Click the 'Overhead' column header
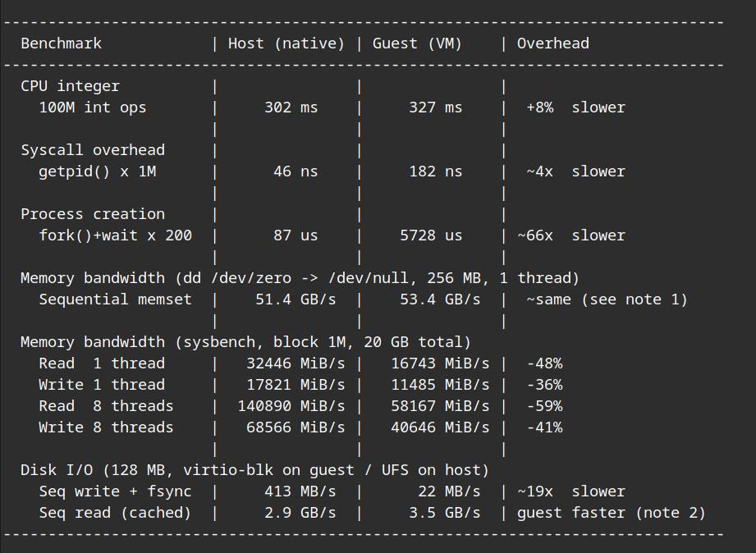The image size is (756, 553). (x=553, y=43)
